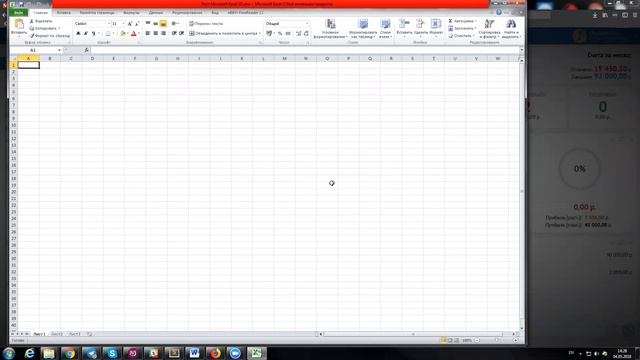640x360 pixels.
Task: Center text horizontally
Action: (156, 33)
